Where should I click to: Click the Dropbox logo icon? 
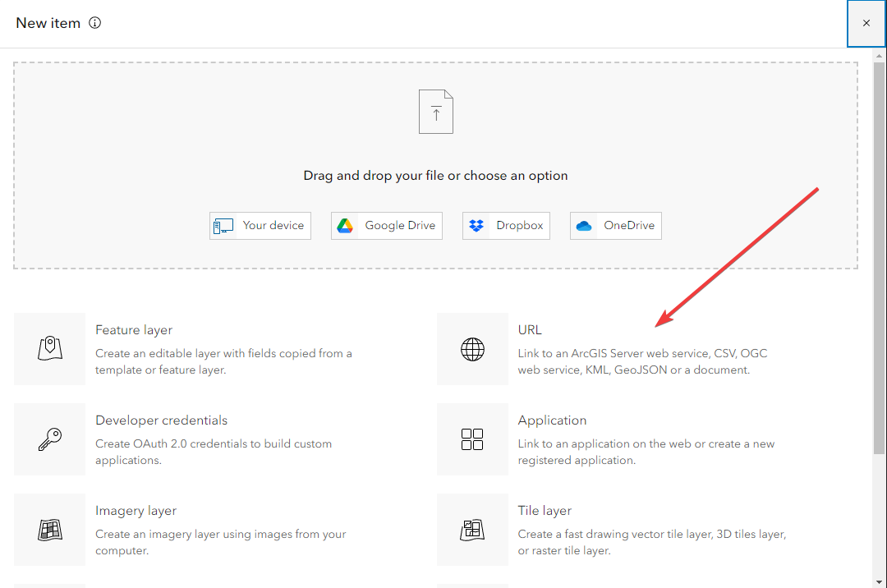(x=475, y=225)
